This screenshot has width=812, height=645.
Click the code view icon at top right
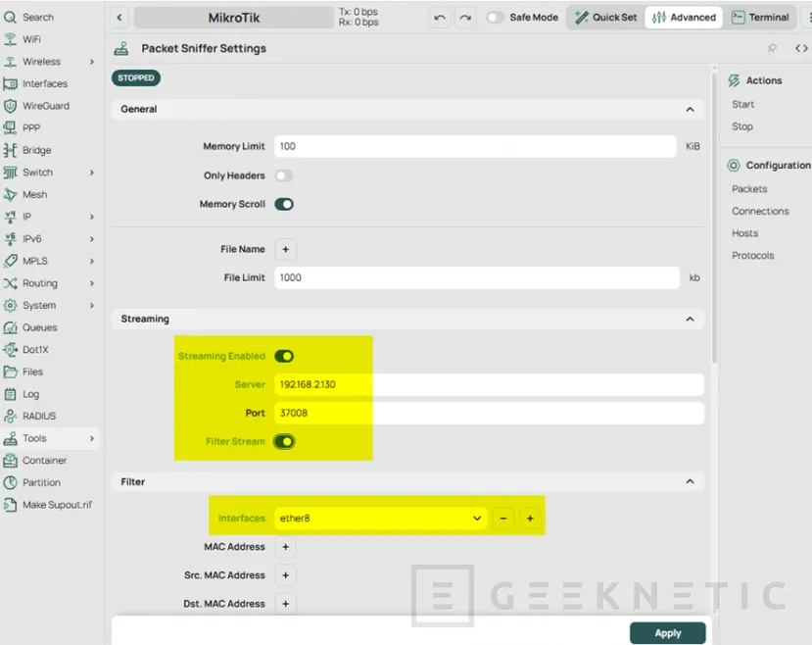point(800,48)
